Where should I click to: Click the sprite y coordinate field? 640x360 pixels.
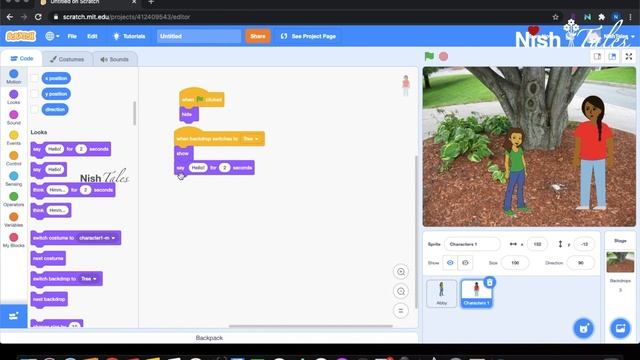[584, 244]
